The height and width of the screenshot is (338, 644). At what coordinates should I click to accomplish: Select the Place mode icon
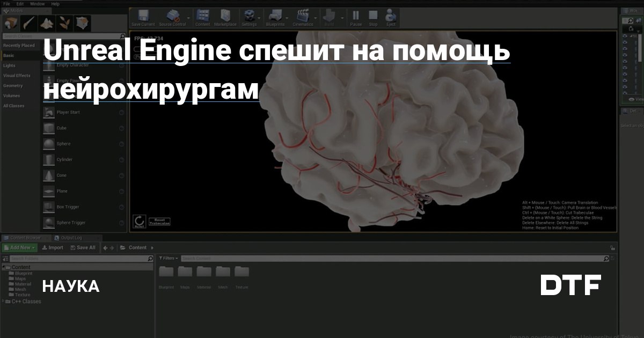tap(11, 23)
